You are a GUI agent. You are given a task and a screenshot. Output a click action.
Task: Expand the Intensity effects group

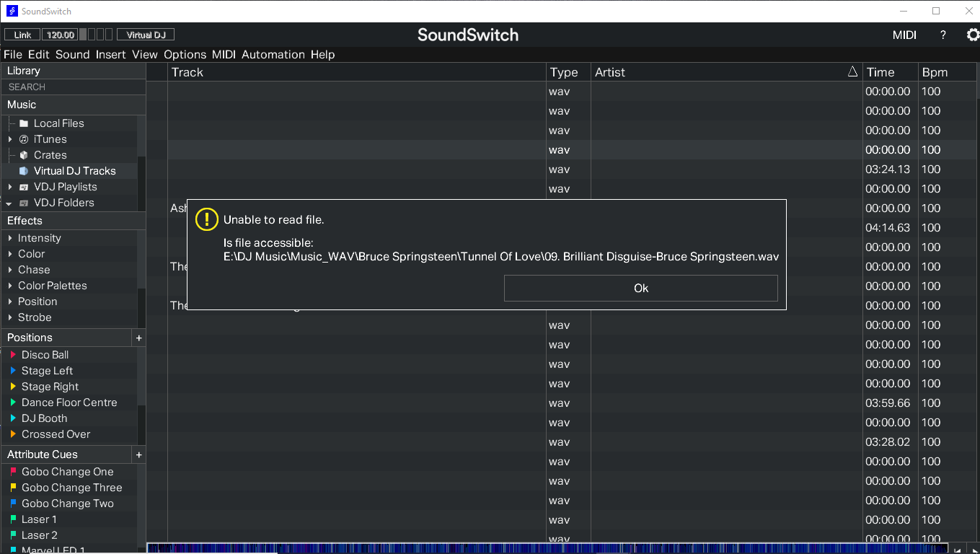click(x=10, y=238)
